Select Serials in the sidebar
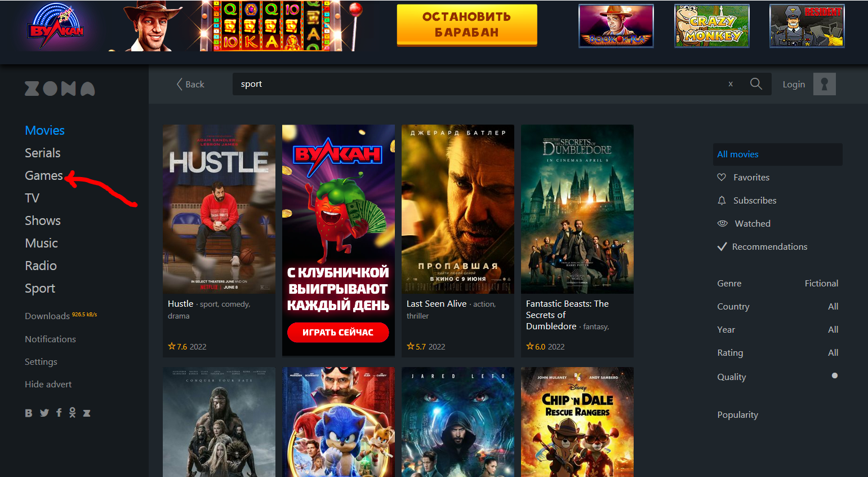 [x=42, y=153]
